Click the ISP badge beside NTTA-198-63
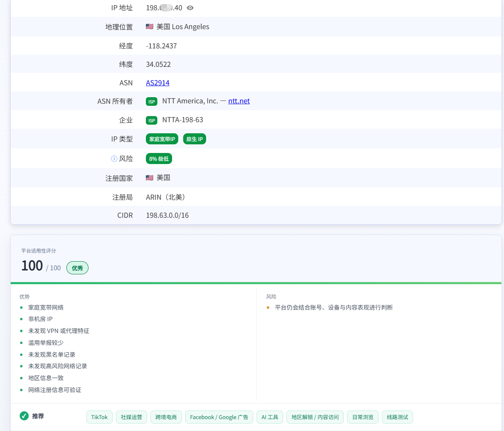 (152, 120)
